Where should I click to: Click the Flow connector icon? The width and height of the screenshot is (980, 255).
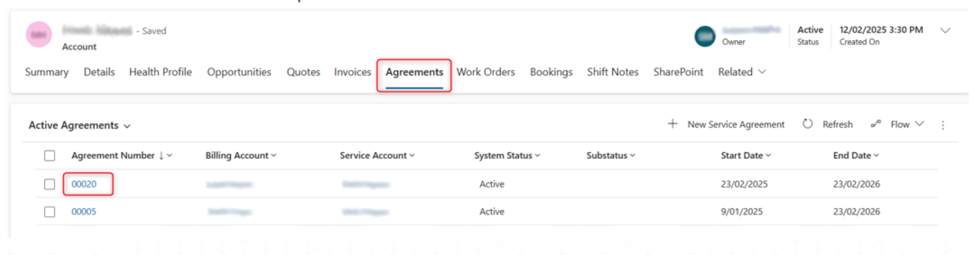876,124
